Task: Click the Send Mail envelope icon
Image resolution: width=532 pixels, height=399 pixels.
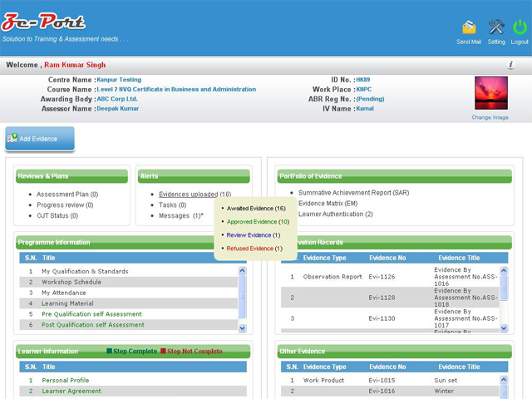Action: [469, 27]
